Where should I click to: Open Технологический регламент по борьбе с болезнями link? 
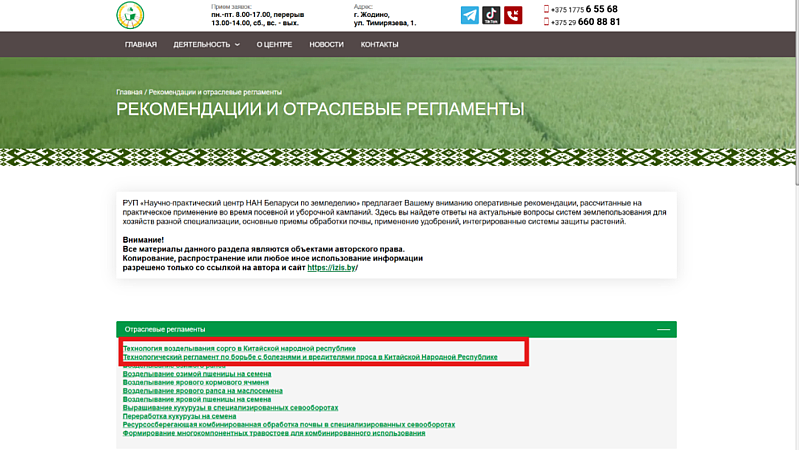(x=309, y=357)
